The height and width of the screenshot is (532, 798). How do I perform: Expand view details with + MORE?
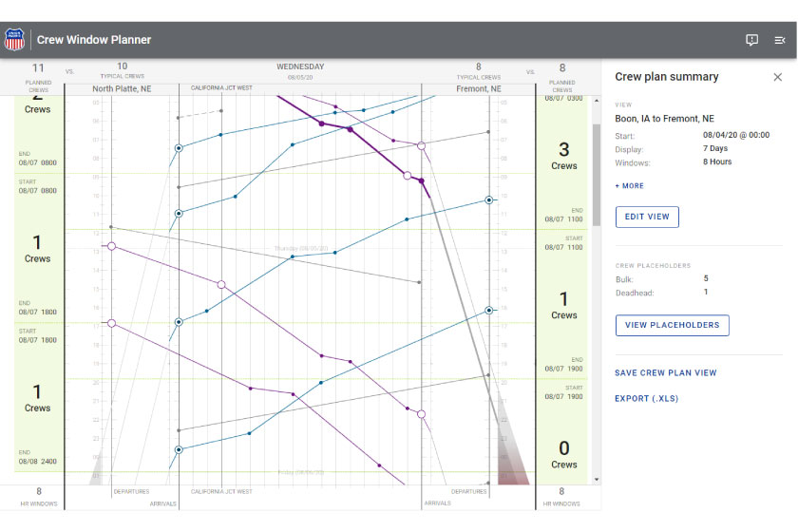629,186
